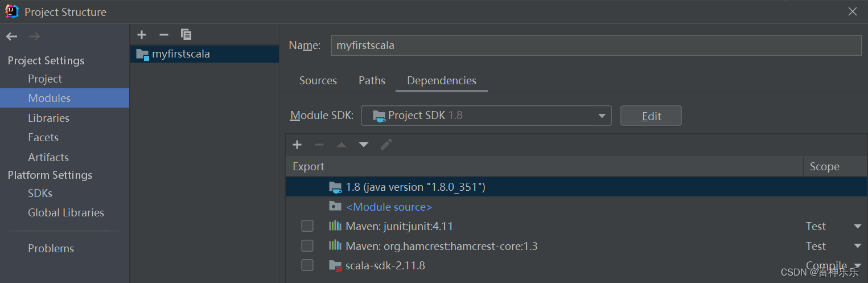
Task: Click the pencil edit dependency icon
Action: 386,145
